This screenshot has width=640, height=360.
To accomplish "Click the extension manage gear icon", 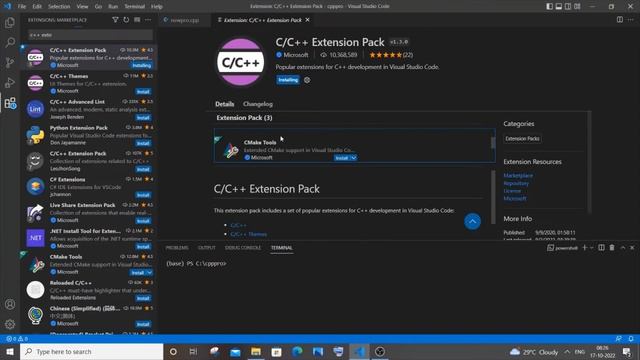I will 307,80.
